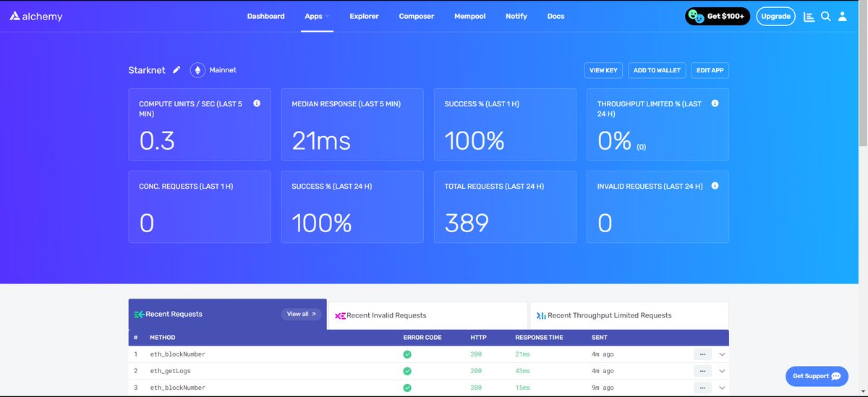Click the green success check of eth_getLogs row

tap(407, 371)
